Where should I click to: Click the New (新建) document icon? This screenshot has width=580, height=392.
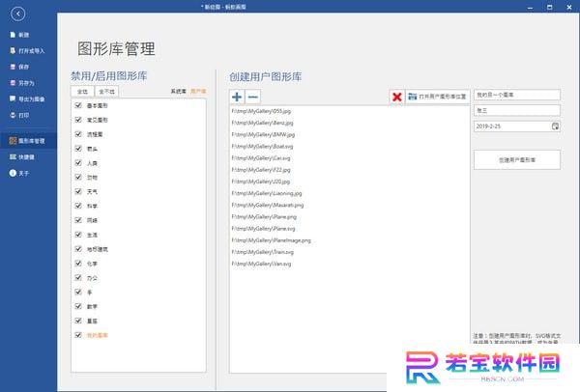13,35
